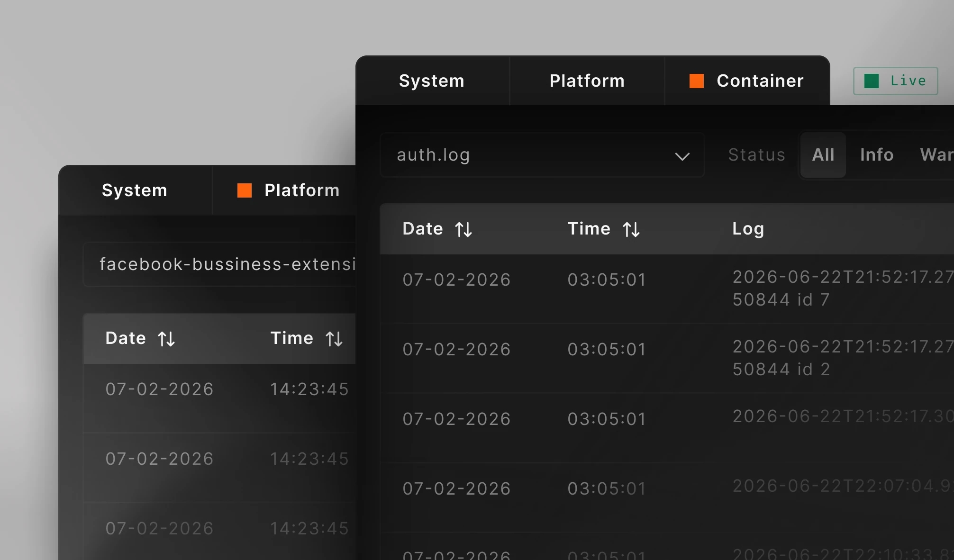The height and width of the screenshot is (560, 954).
Task: Select the Container tab
Action: pos(747,81)
